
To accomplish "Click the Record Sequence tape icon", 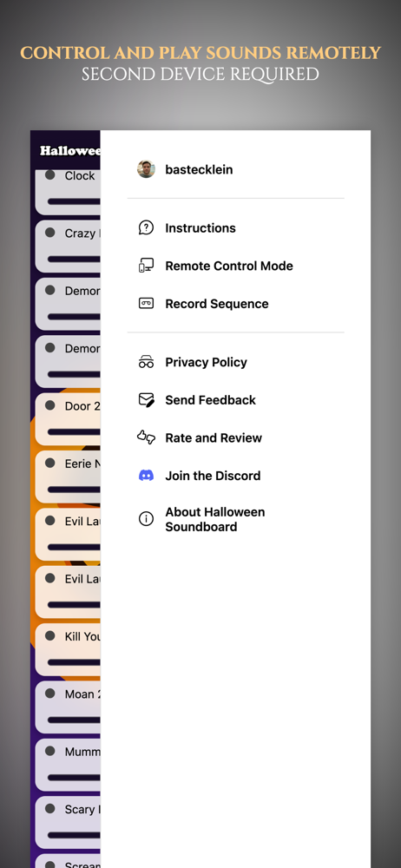I will (x=146, y=303).
